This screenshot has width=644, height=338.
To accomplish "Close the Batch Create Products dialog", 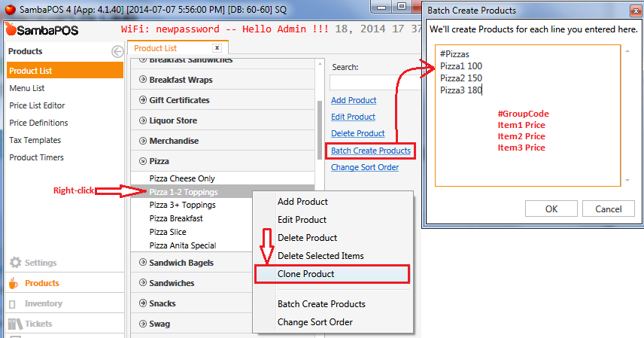I will pos(636,11).
